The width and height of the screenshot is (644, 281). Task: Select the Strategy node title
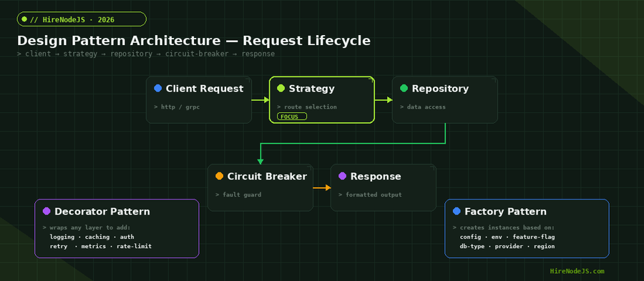point(312,89)
